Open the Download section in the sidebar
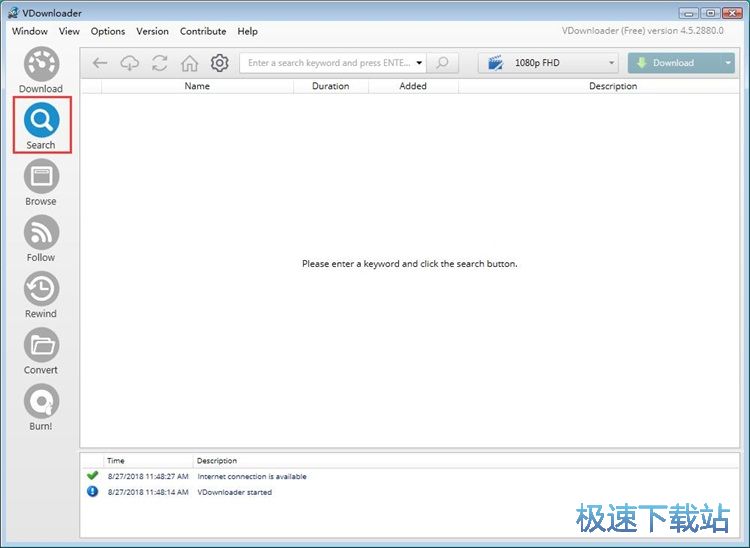 coord(41,70)
